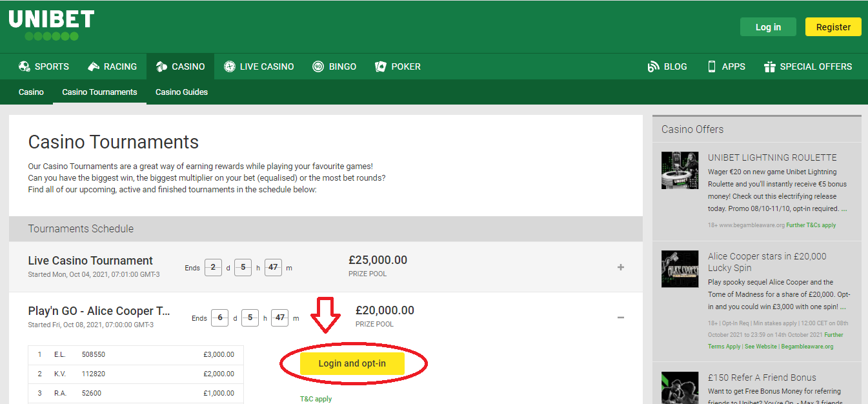Click the Apps phone icon

pos(712,66)
